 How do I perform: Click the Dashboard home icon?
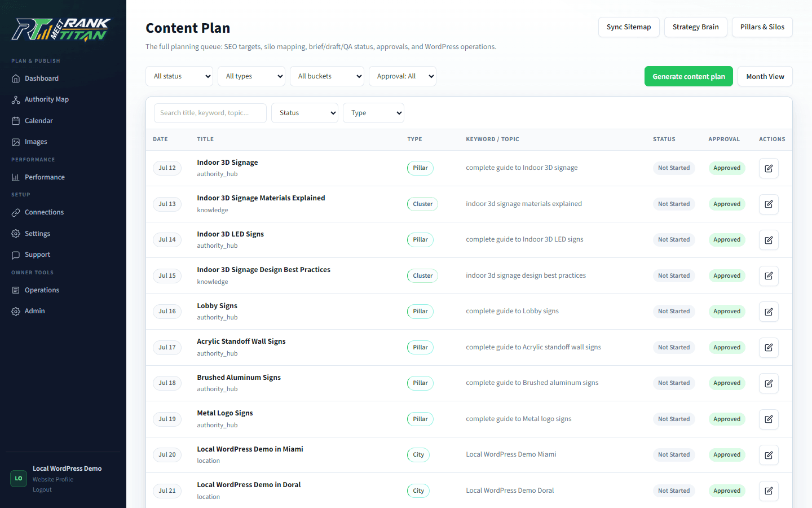(16, 78)
